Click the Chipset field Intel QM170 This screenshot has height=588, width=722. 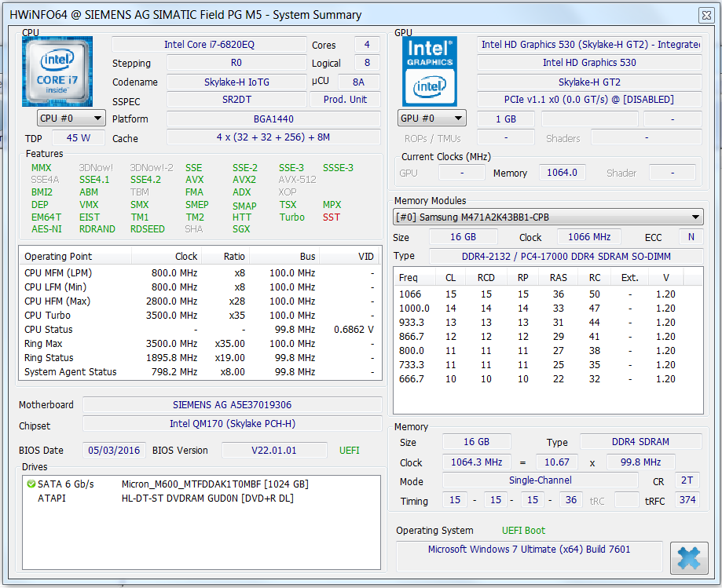(x=232, y=424)
